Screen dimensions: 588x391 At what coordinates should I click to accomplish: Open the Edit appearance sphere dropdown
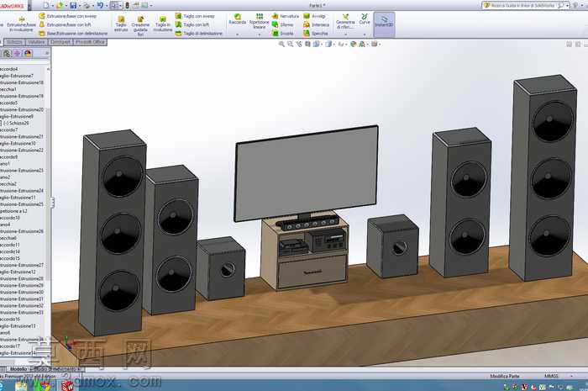354,45
